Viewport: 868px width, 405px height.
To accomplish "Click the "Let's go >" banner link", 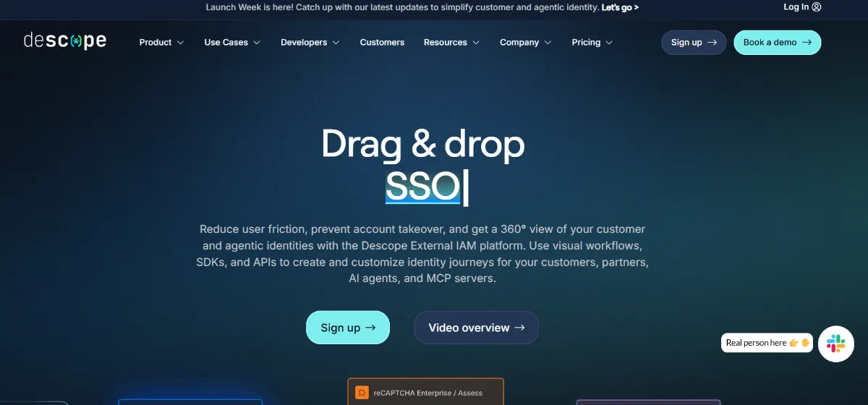I will 620,8.
